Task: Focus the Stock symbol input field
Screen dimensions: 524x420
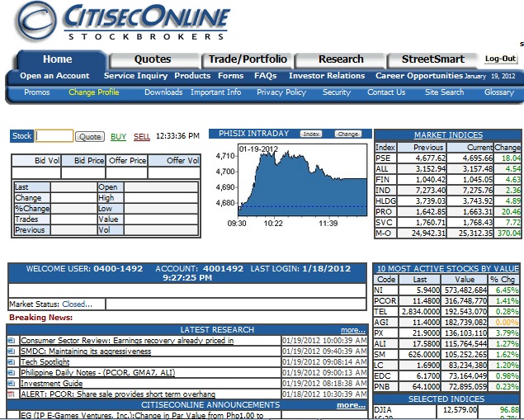Action: pyautogui.click(x=54, y=136)
